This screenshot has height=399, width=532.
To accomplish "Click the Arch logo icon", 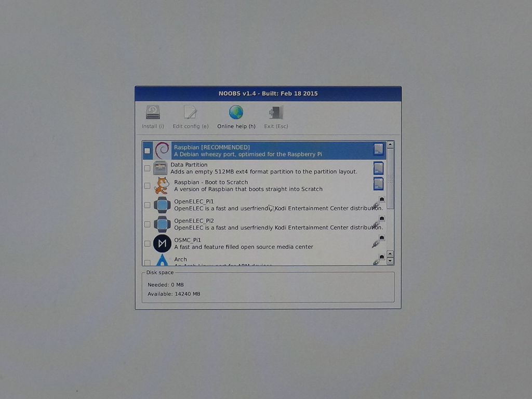I will (162, 260).
